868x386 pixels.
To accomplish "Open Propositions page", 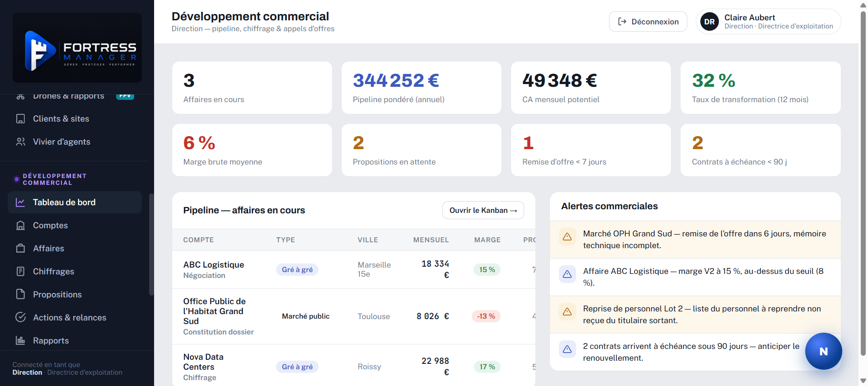I will (x=75, y=294).
